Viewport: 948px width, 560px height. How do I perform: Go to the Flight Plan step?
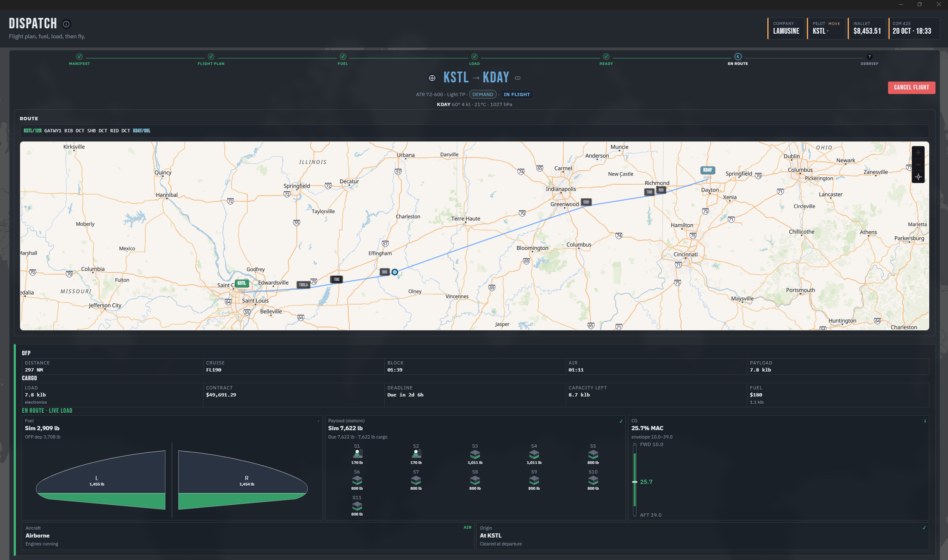[211, 59]
